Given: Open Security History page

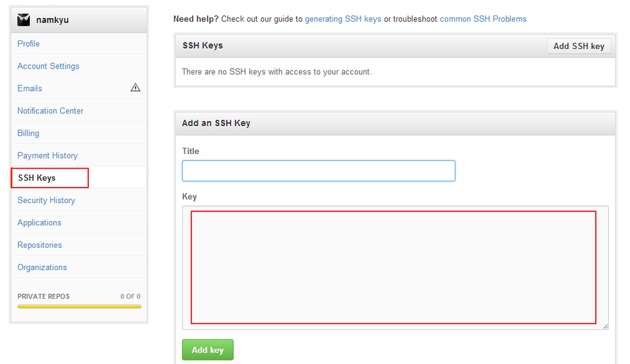Looking at the screenshot, I should point(46,200).
